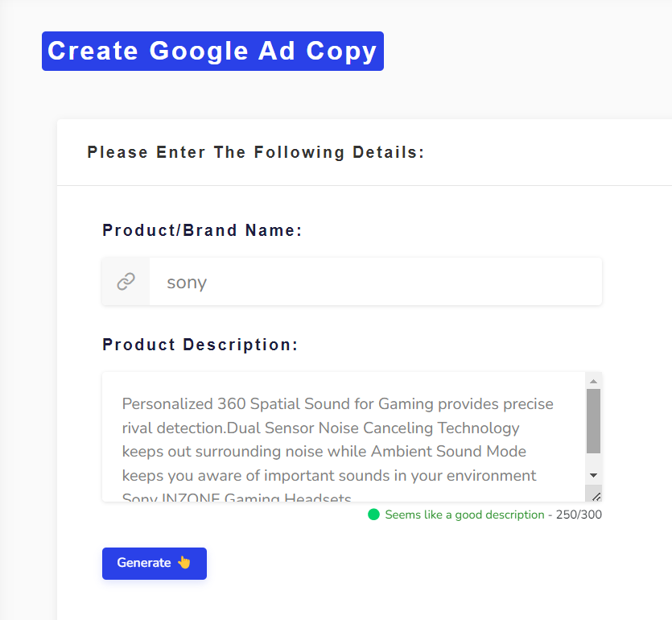Click the chain link icon beside brand name
The image size is (672, 620).
tap(126, 282)
